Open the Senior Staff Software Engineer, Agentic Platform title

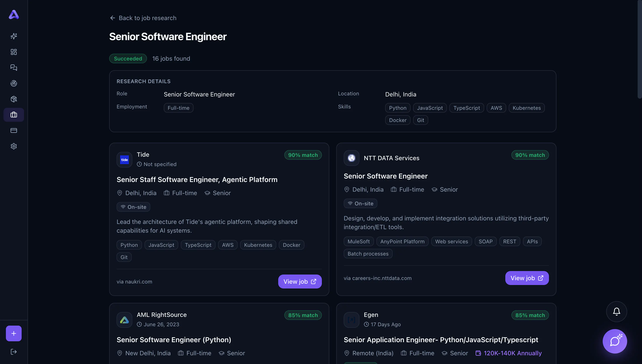pyautogui.click(x=197, y=180)
